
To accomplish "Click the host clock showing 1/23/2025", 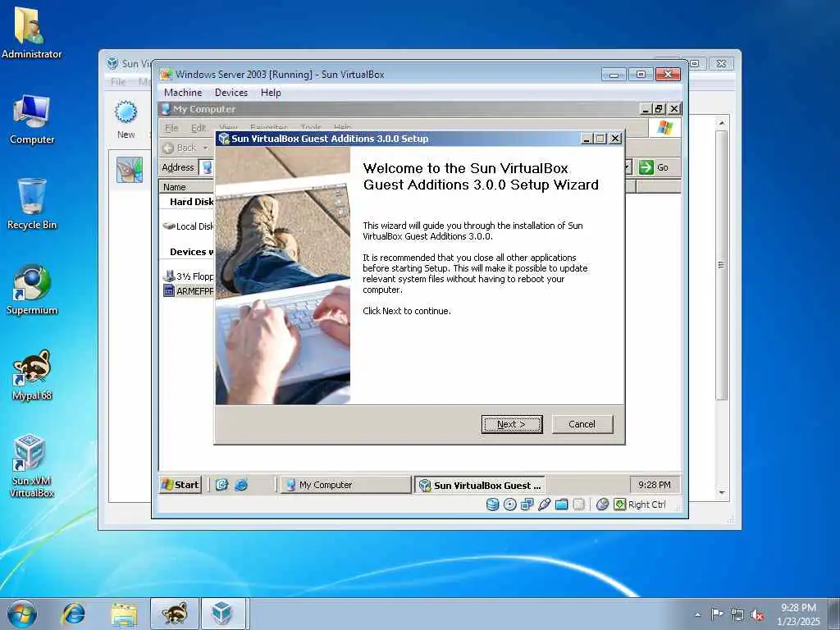I will 798,614.
